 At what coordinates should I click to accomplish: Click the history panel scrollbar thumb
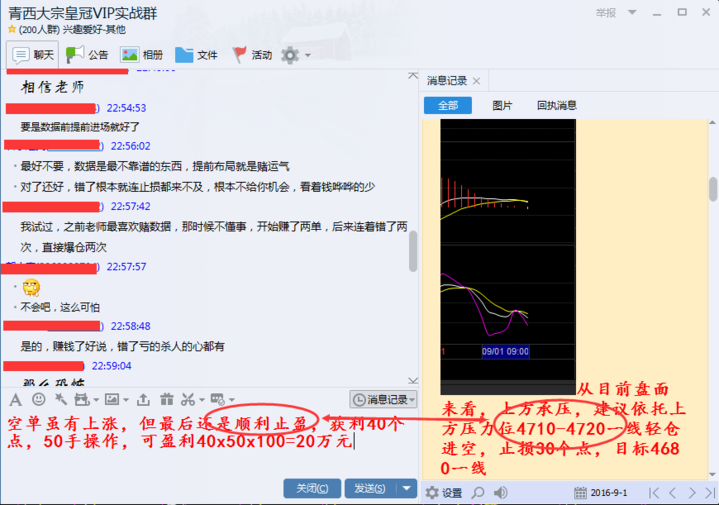coord(713,189)
